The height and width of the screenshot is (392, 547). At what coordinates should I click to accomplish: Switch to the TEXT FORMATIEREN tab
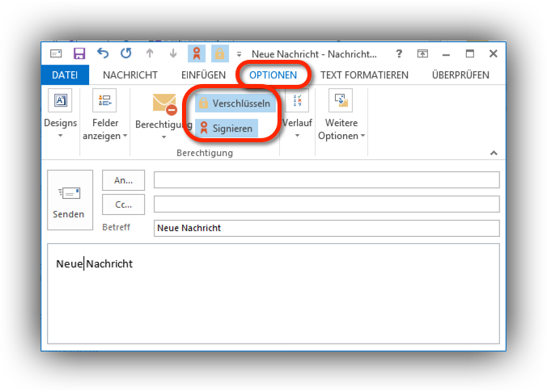[x=364, y=75]
